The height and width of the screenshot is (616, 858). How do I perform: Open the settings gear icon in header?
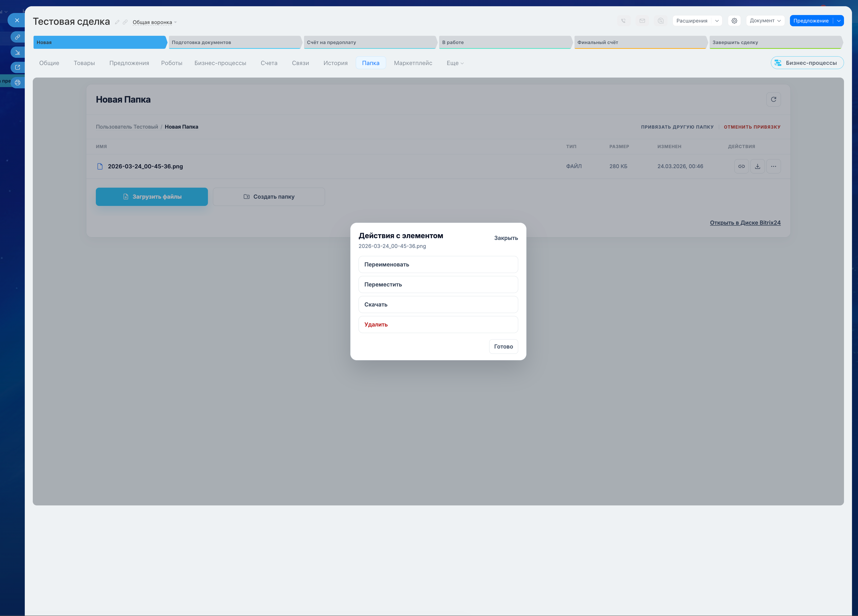(734, 21)
